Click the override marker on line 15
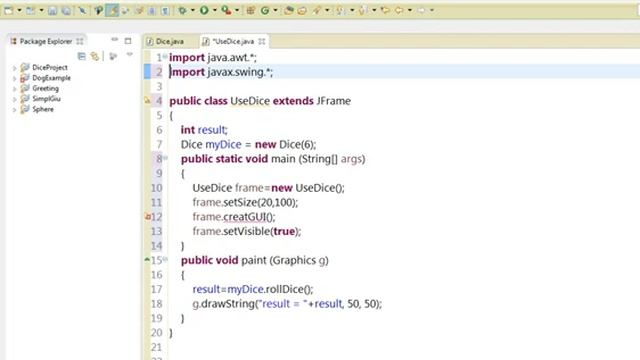640x360 pixels. coord(147,259)
